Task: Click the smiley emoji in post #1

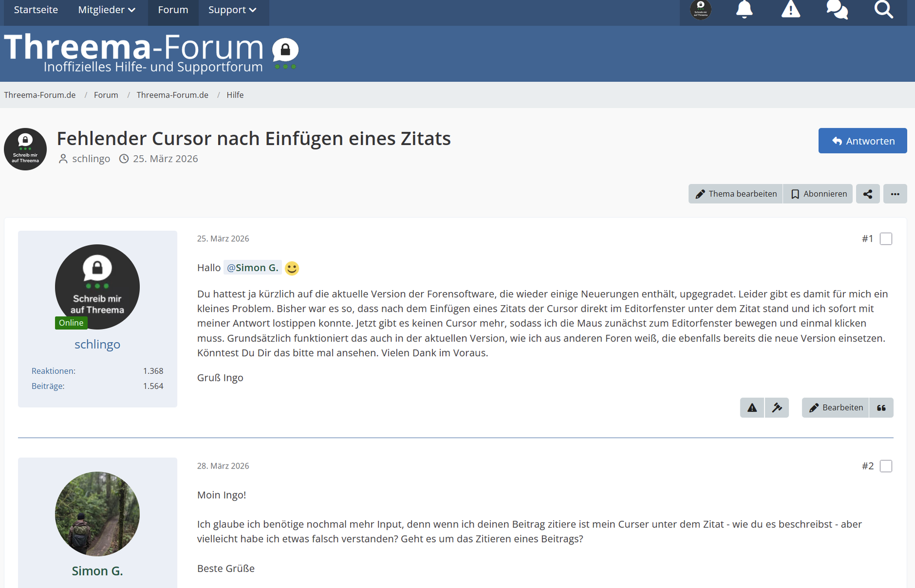Action: (x=292, y=269)
